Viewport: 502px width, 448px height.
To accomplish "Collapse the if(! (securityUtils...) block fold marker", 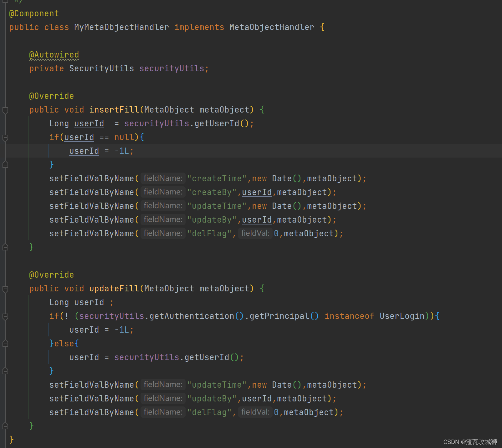I will [x=5, y=316].
